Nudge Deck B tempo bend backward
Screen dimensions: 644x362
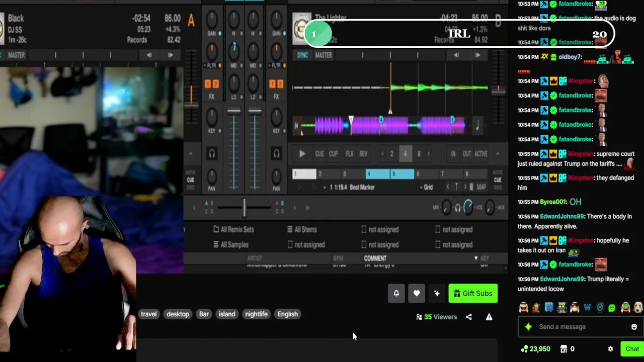coord(456,55)
